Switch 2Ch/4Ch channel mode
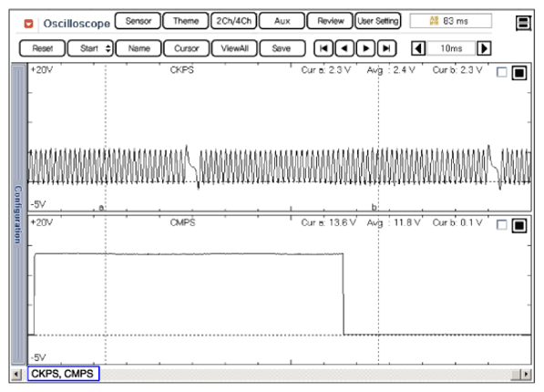Viewport: 544px width, 392px height. click(x=234, y=21)
